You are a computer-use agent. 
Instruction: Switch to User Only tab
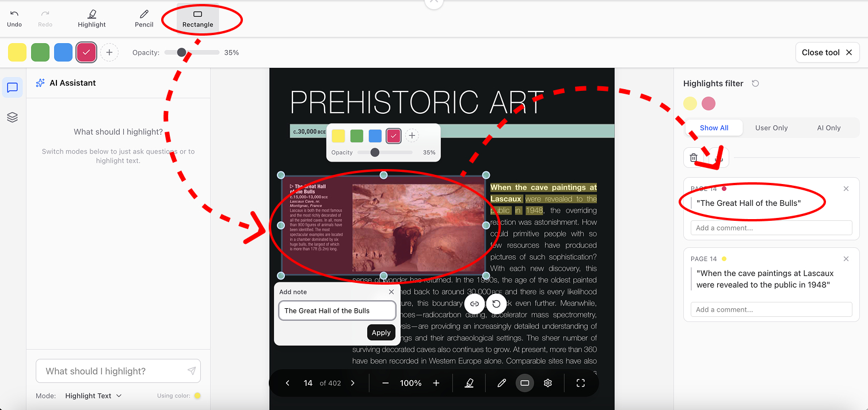click(771, 128)
